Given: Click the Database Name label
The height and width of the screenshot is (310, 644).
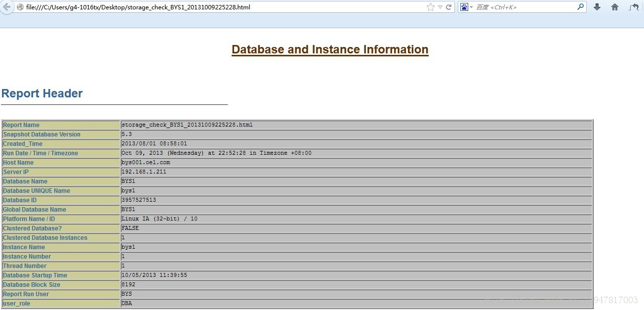Looking at the screenshot, I should coord(25,181).
